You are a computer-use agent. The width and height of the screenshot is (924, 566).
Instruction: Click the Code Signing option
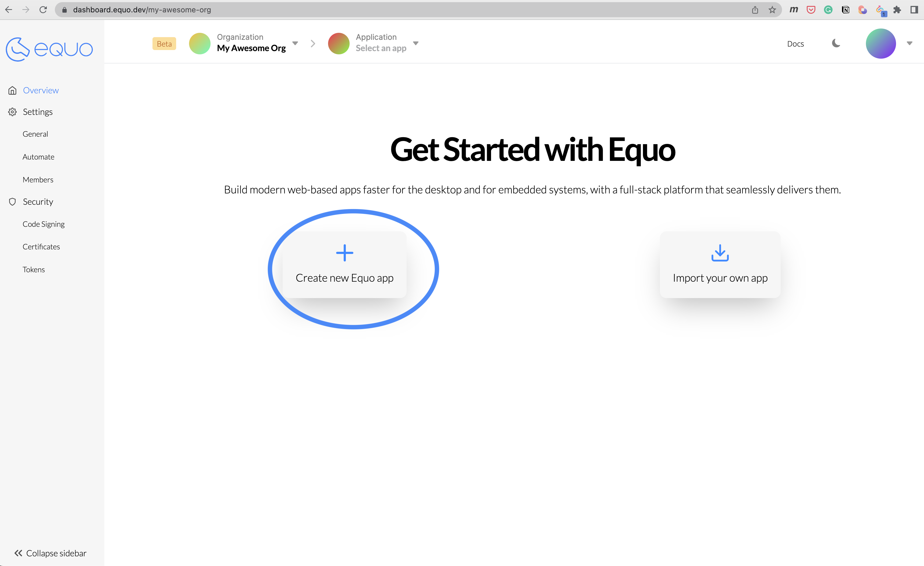click(x=44, y=224)
